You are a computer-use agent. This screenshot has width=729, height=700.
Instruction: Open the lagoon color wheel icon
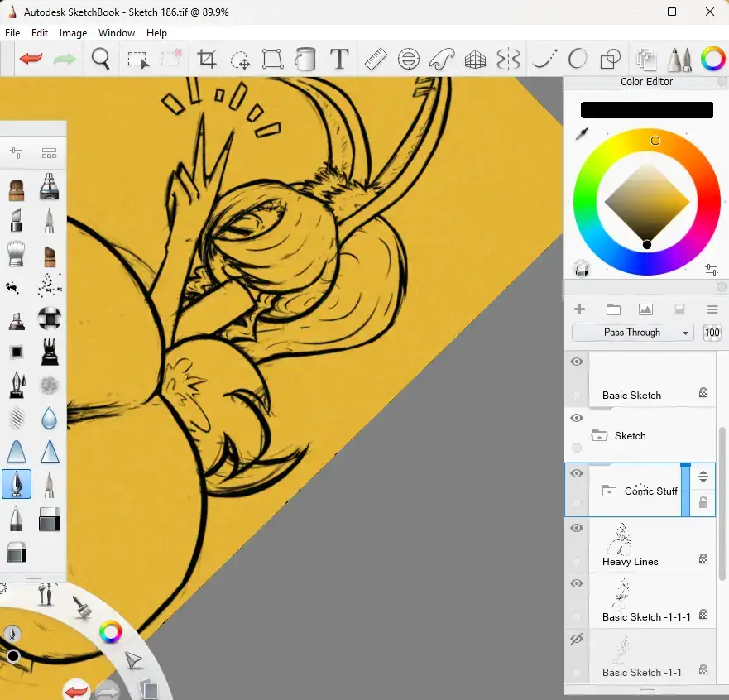click(111, 633)
